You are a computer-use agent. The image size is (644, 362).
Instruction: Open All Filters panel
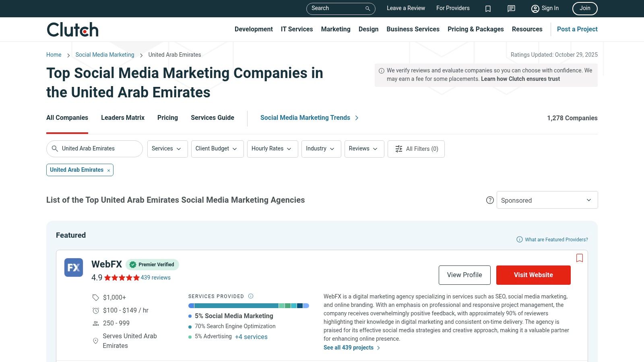pyautogui.click(x=416, y=149)
